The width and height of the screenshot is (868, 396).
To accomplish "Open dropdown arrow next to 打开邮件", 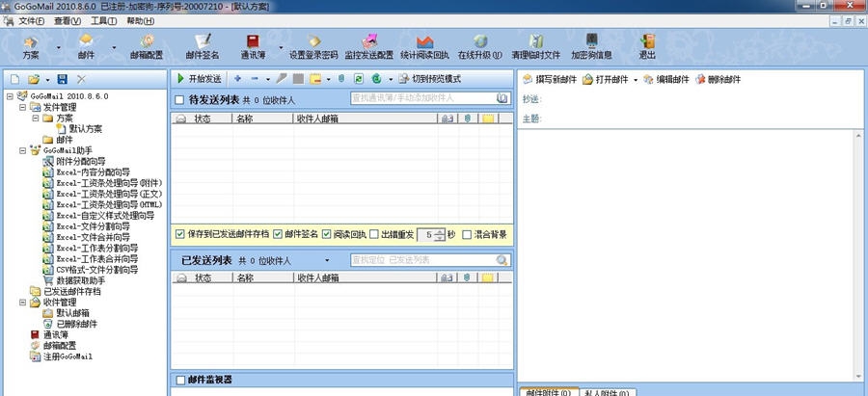I will click(636, 80).
